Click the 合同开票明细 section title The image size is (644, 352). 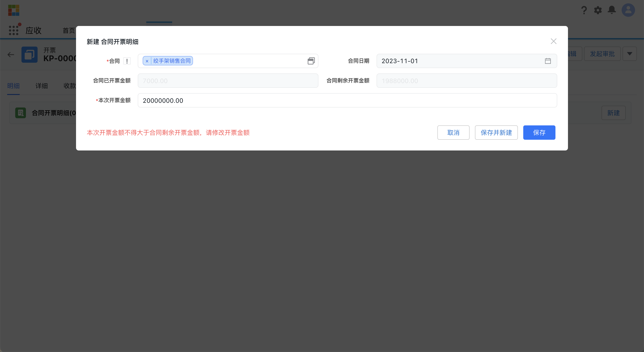click(54, 113)
